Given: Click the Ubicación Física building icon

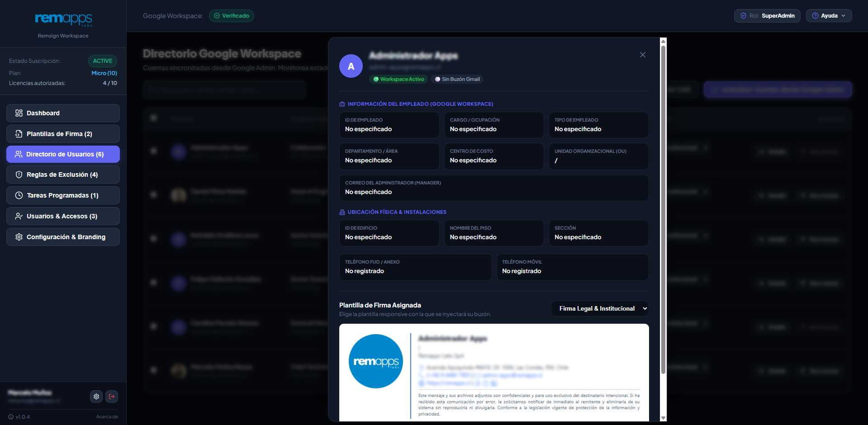Looking at the screenshot, I should click(342, 212).
